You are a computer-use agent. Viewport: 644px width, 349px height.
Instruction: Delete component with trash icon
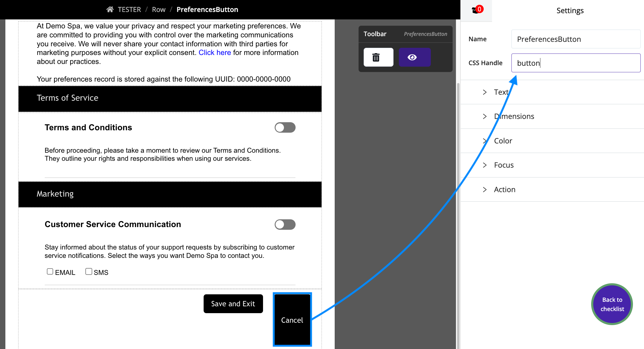pos(378,57)
